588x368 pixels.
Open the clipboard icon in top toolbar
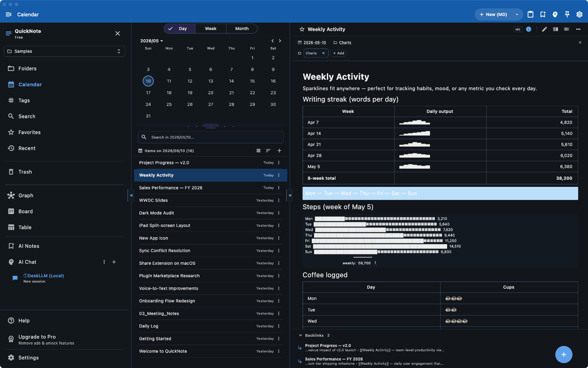point(530,14)
